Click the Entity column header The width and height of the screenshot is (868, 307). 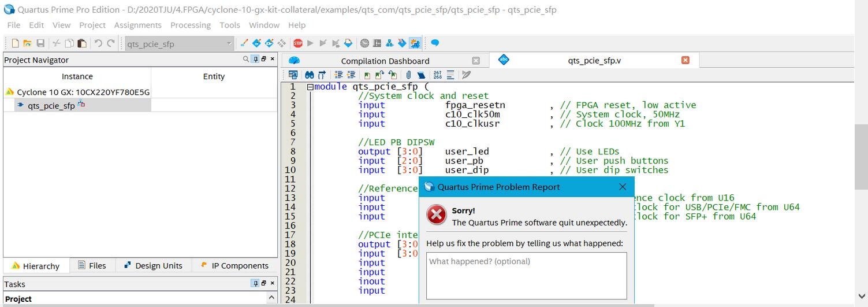pyautogui.click(x=214, y=76)
